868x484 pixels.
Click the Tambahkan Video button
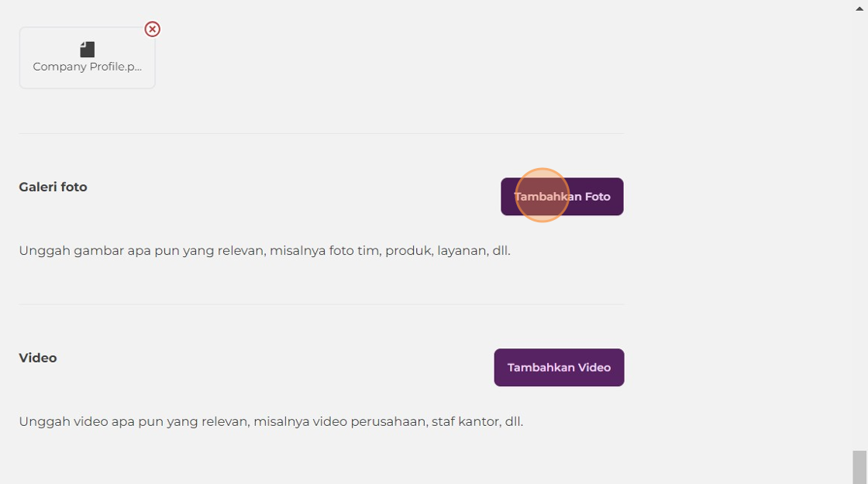(x=559, y=367)
